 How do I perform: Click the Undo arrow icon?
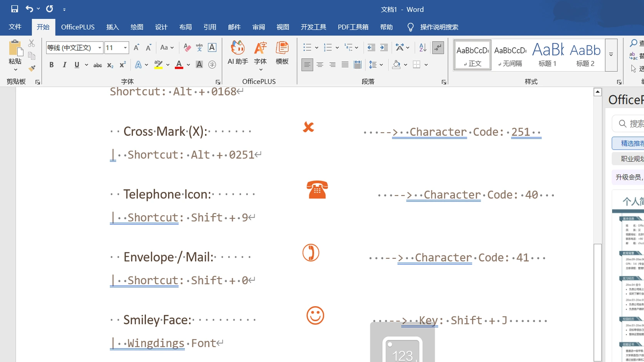(29, 9)
